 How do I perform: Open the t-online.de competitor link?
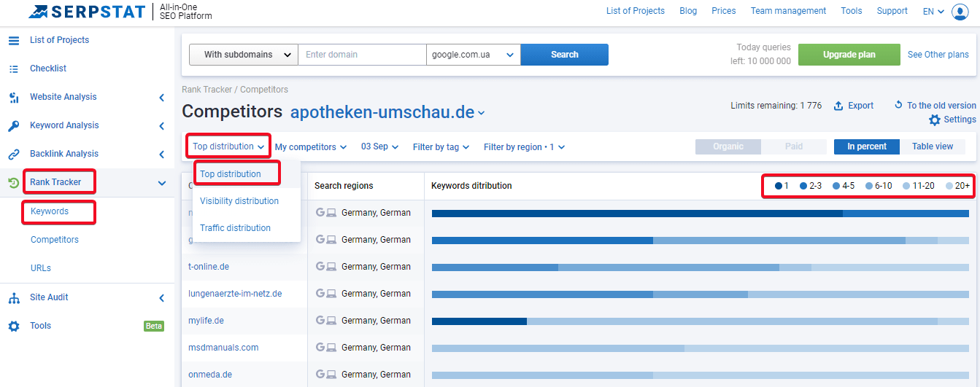pos(209,267)
